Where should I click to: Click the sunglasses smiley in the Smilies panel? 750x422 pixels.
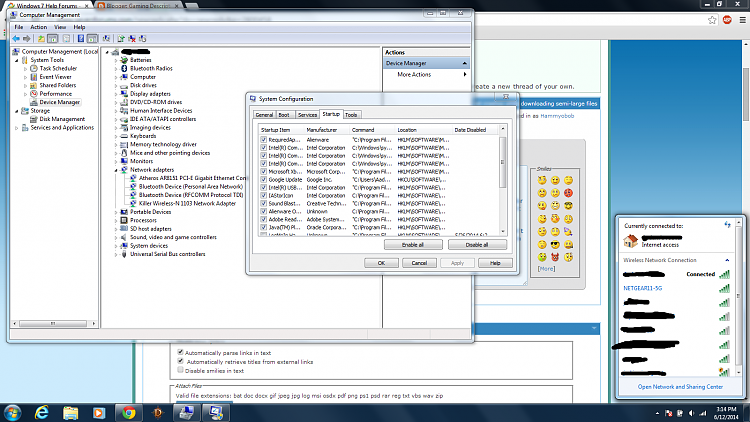click(555, 244)
